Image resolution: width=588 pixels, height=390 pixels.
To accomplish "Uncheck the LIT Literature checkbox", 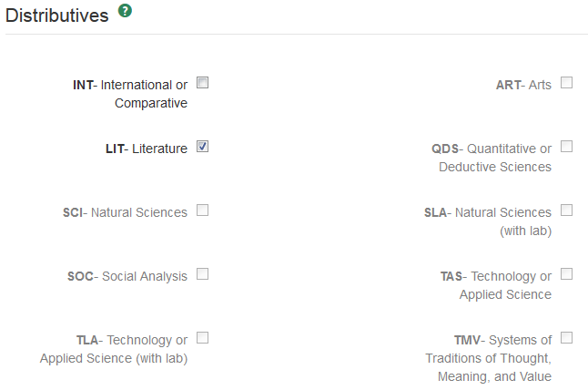I will [203, 147].
